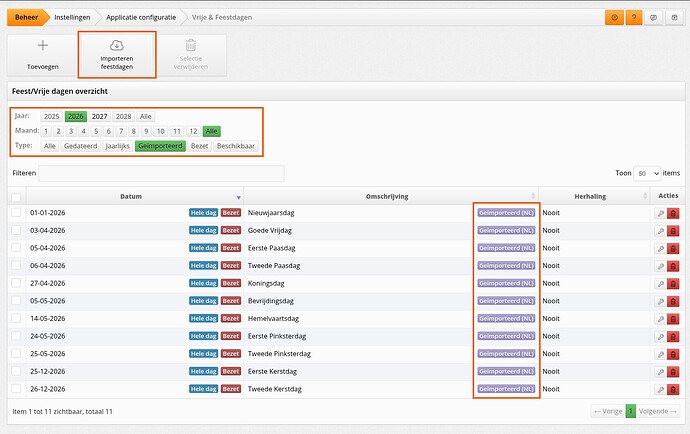Check the select-all checkbox in table header
The image size is (690, 434).
pos(16,196)
